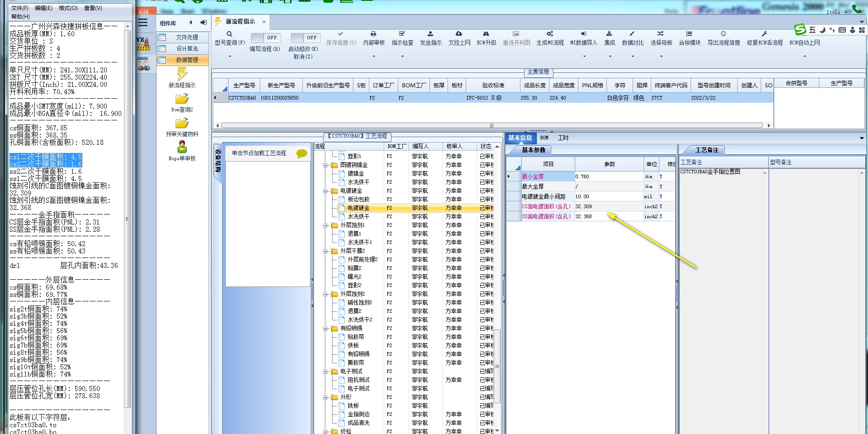Open the 指示检查 dropdown arrow
Image resolution: width=868 pixels, height=434 pixels.
(x=402, y=57)
